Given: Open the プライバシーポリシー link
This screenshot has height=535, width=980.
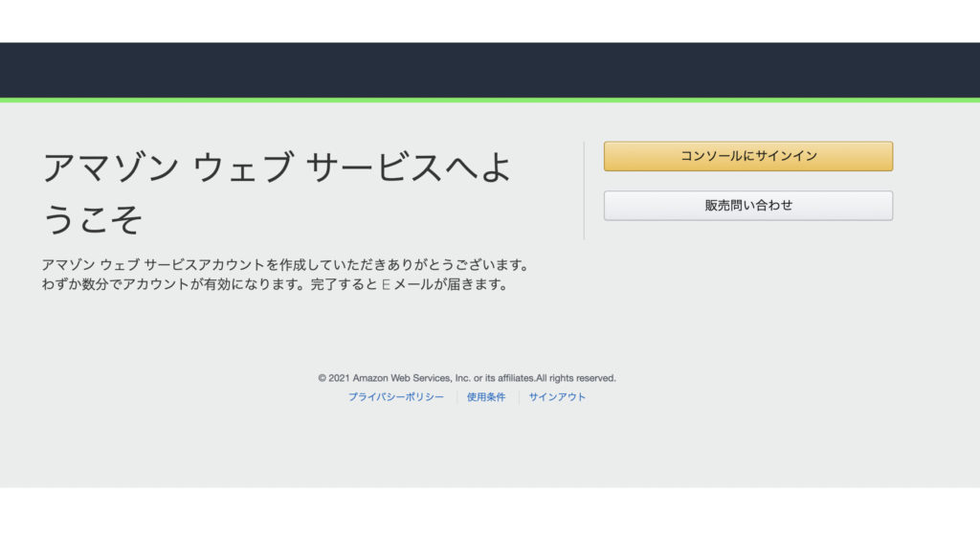Looking at the screenshot, I should click(x=395, y=397).
